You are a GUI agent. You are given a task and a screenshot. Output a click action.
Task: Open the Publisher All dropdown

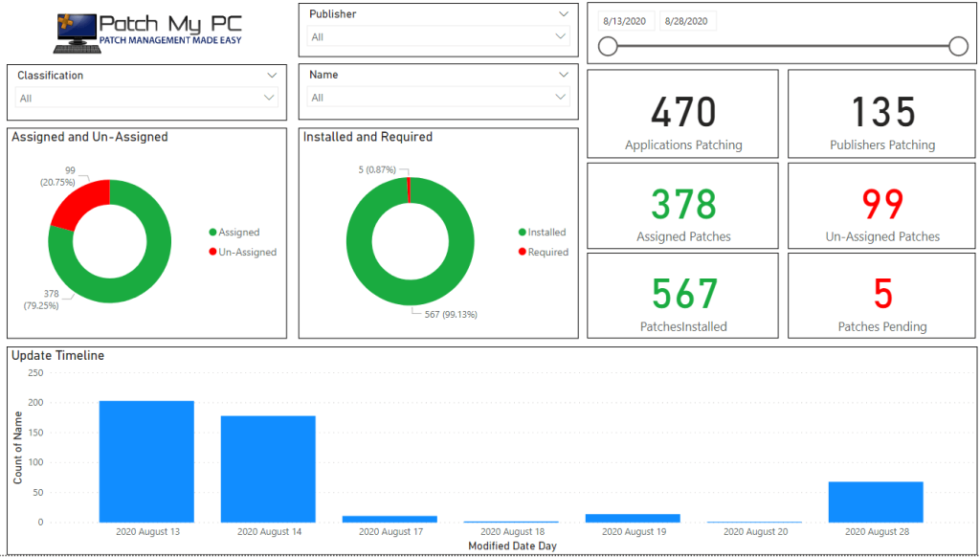tap(438, 37)
